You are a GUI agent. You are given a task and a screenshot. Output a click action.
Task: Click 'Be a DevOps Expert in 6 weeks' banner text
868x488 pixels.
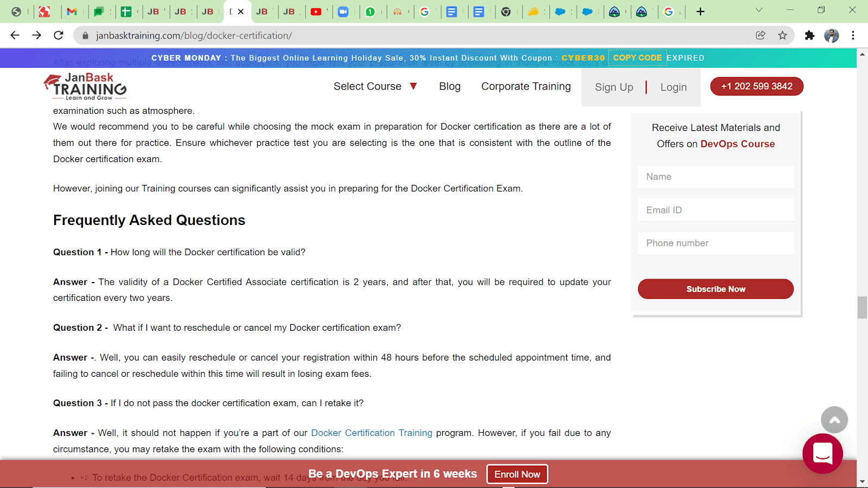pos(392,474)
